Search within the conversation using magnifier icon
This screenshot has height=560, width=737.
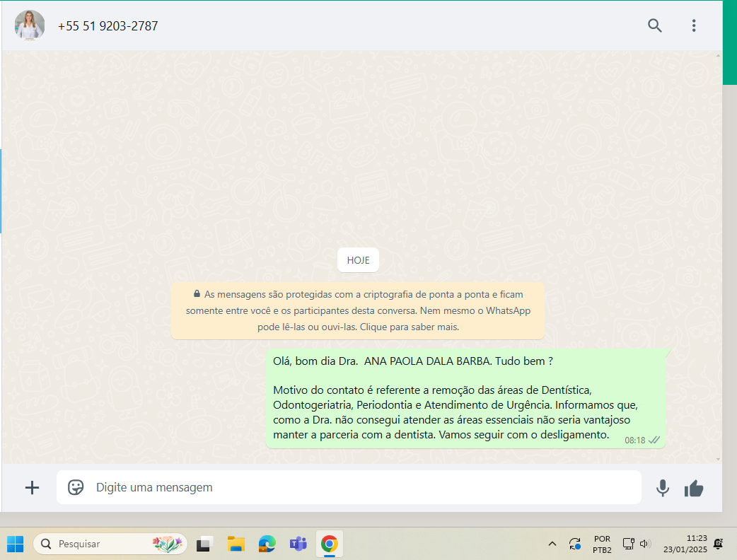[x=654, y=25]
